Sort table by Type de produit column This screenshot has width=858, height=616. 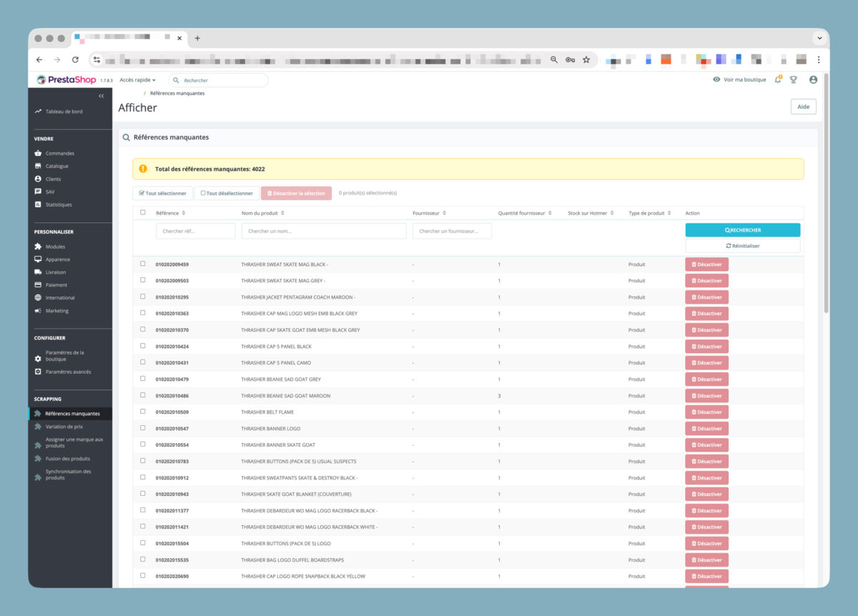tap(670, 213)
